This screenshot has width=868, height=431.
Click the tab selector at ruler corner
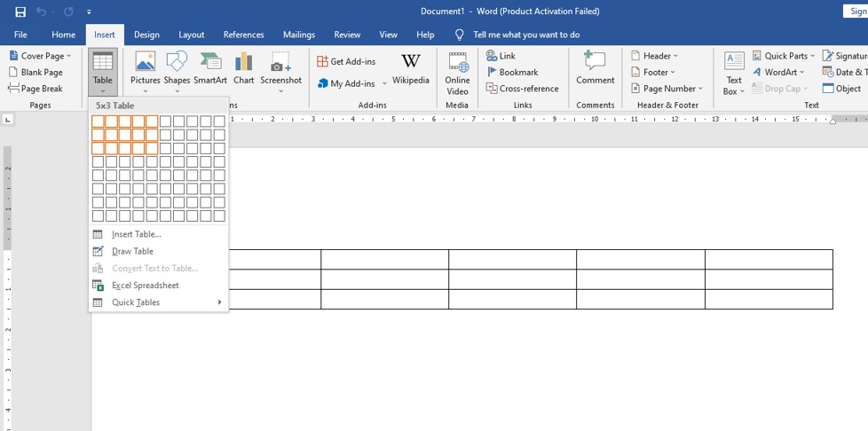point(8,119)
